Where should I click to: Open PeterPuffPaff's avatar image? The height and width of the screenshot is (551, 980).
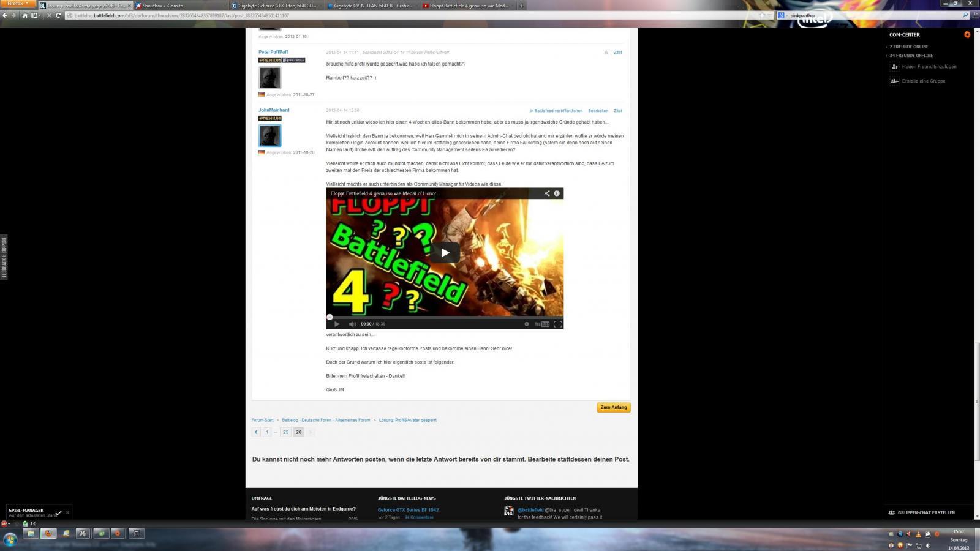pyautogui.click(x=269, y=78)
